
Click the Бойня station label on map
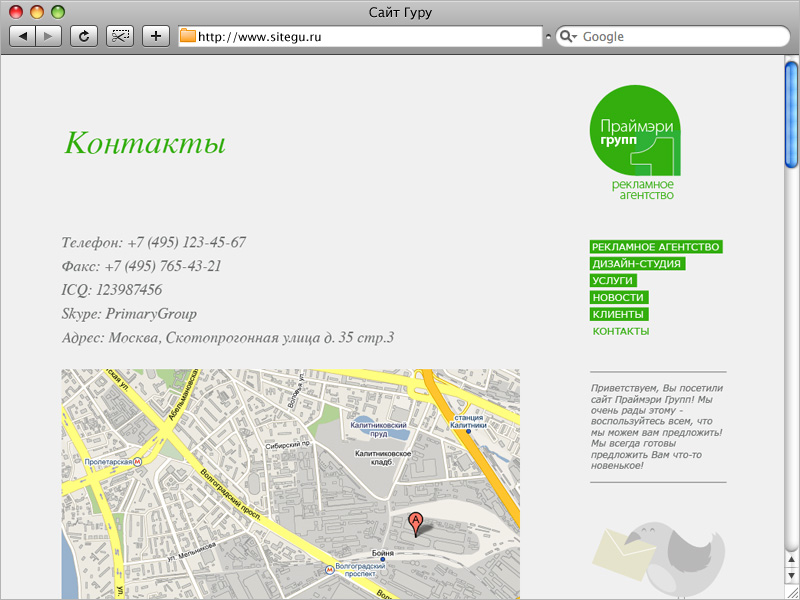point(383,553)
